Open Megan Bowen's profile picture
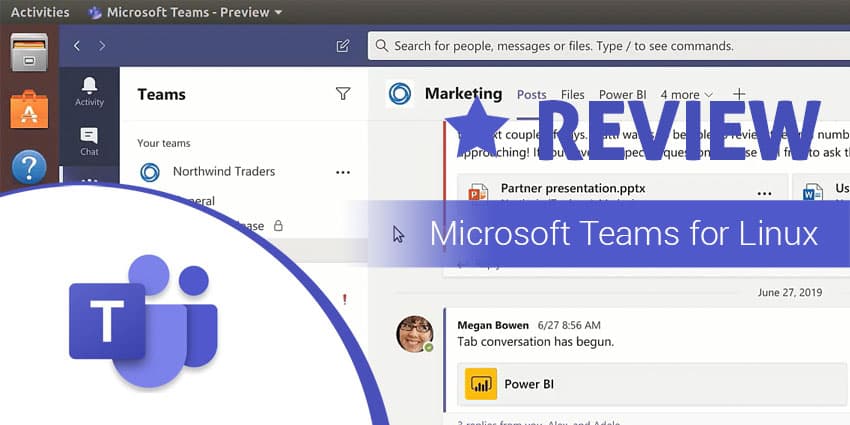The width and height of the screenshot is (850, 425). click(x=415, y=333)
